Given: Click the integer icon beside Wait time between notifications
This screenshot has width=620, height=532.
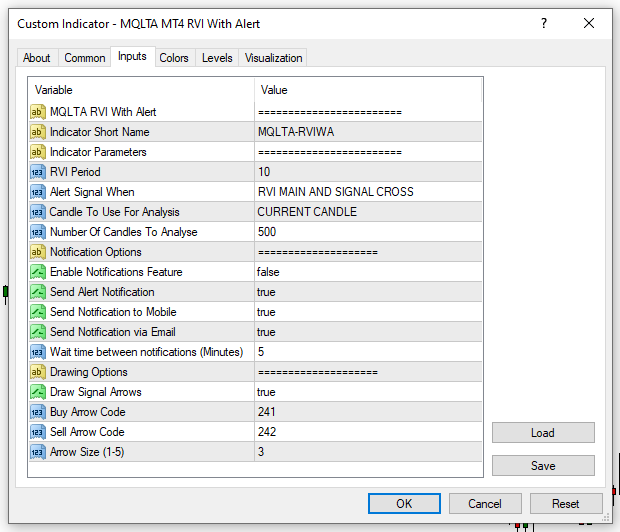Looking at the screenshot, I should point(38,352).
